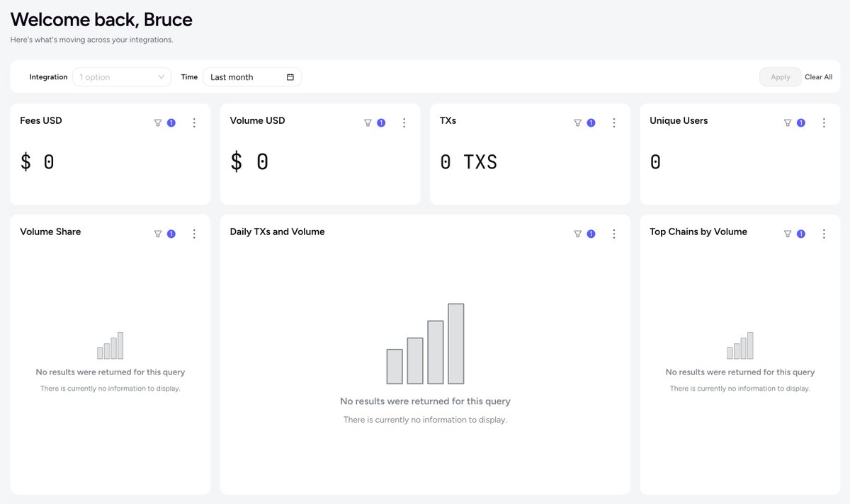Open the three-dot menu on Fees USD card

tap(194, 122)
